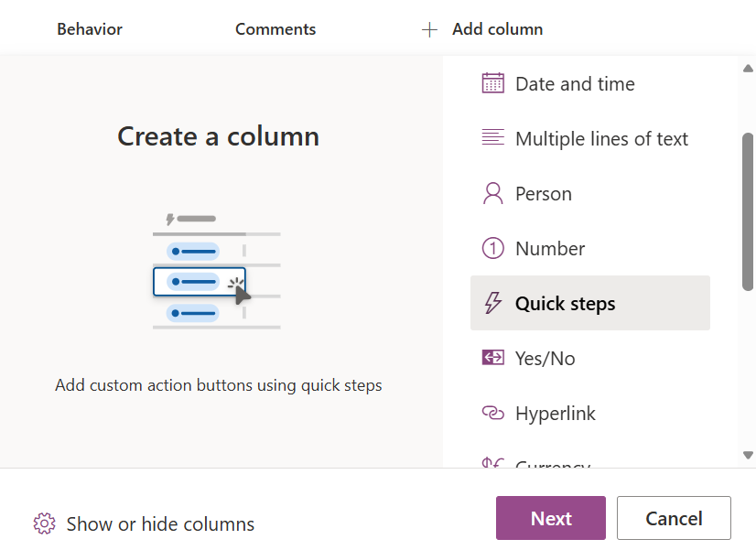The height and width of the screenshot is (550, 756).
Task: Select Multiple lines of text option
Action: click(601, 139)
